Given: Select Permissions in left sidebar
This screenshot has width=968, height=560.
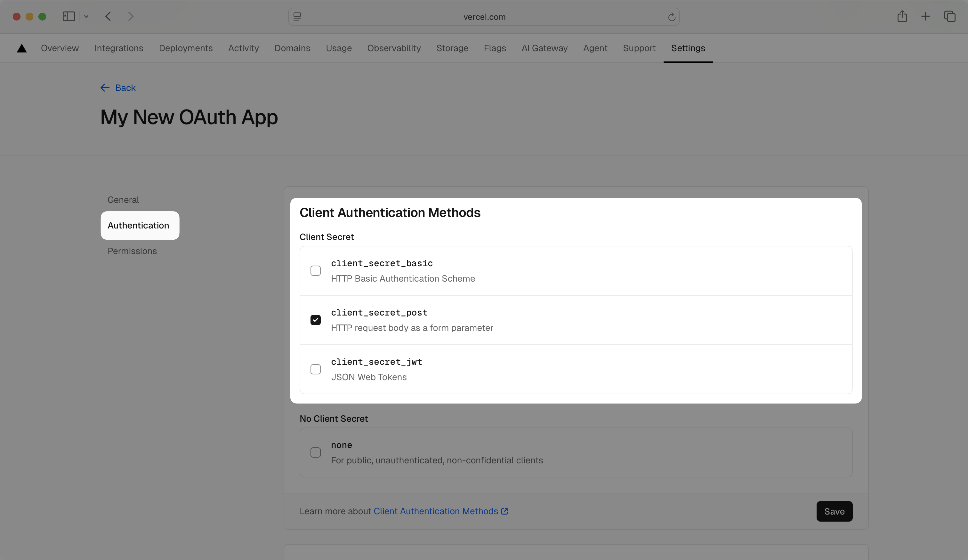Looking at the screenshot, I should click(132, 251).
